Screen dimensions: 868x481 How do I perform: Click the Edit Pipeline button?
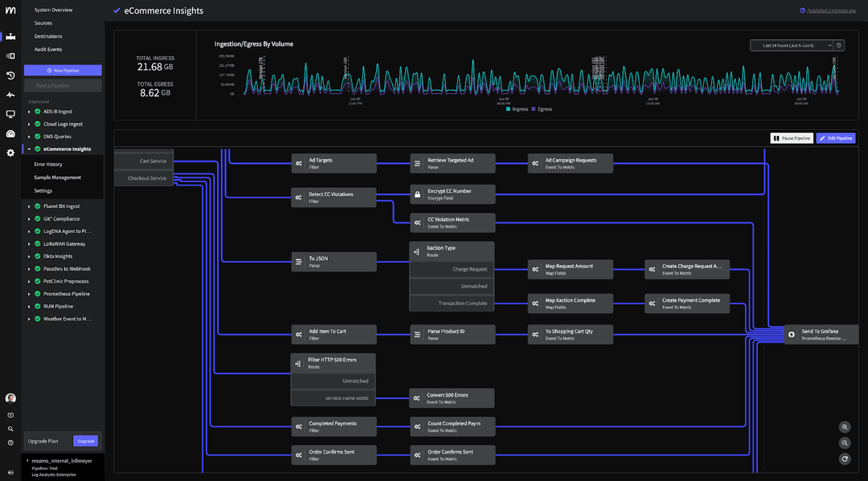coord(836,137)
